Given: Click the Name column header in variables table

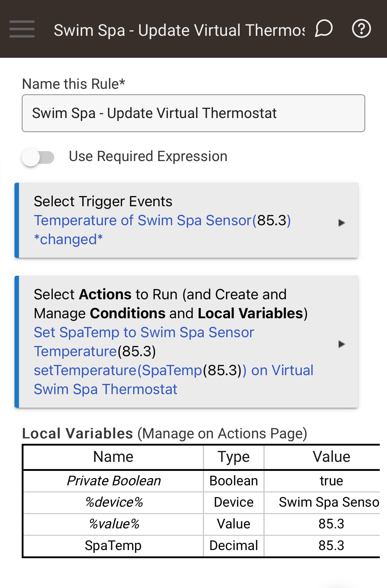Looking at the screenshot, I should coord(113,457).
